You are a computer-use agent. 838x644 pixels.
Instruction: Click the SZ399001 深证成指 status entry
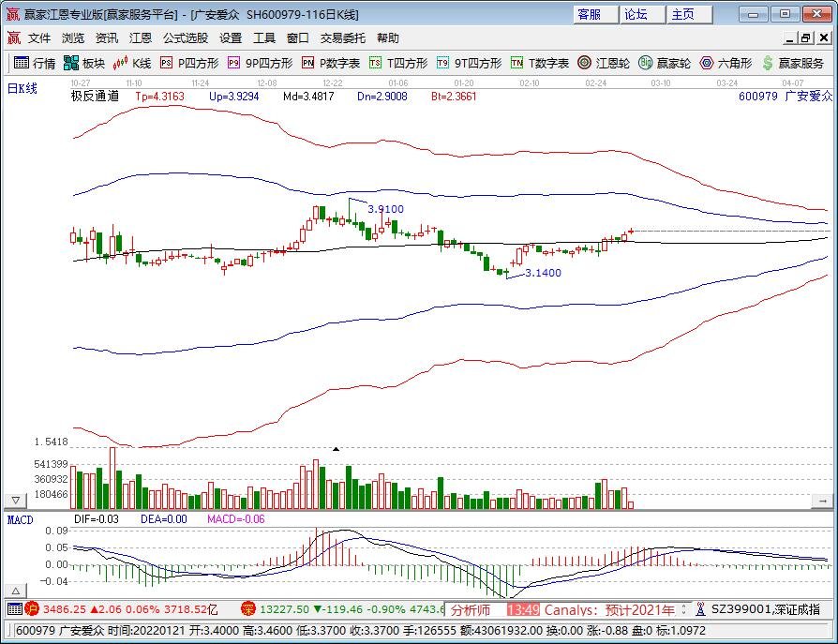click(x=765, y=609)
